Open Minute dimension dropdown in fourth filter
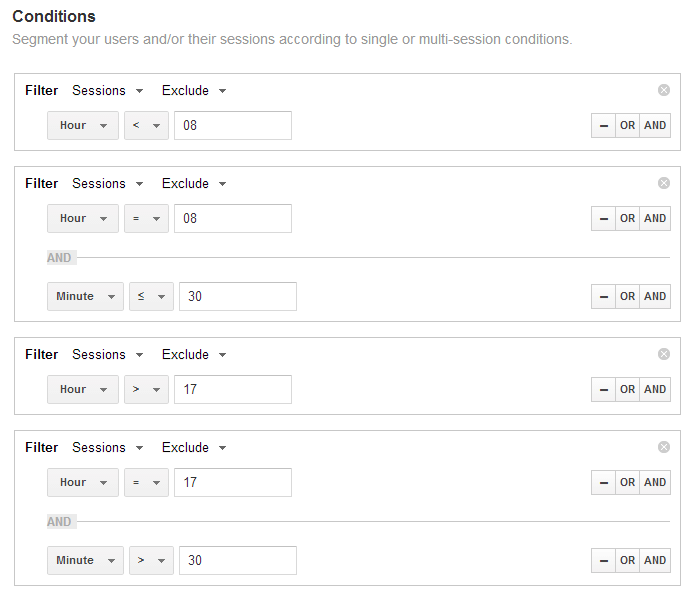697x604 pixels. 85,560
